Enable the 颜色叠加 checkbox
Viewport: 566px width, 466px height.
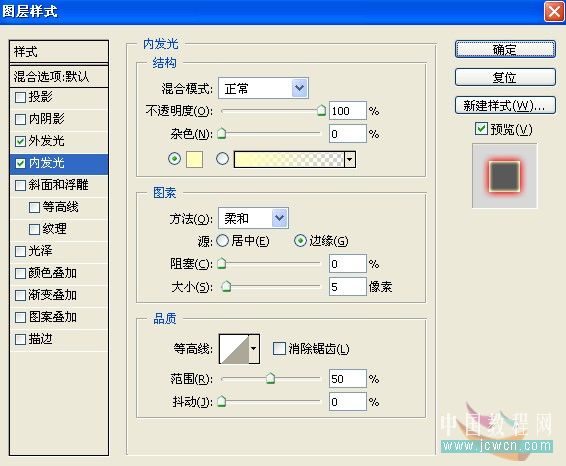(x=20, y=273)
